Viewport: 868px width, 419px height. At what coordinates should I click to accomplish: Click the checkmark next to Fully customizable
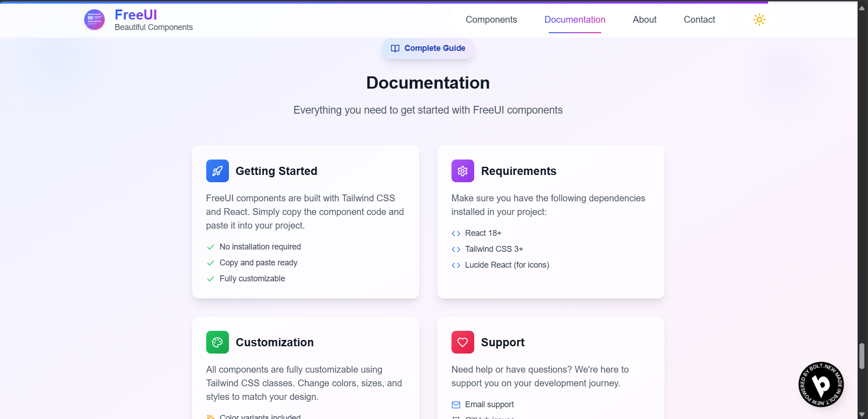[211, 279]
